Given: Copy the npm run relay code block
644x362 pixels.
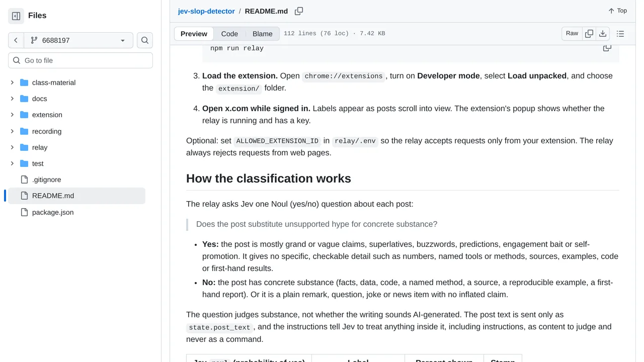Looking at the screenshot, I should pos(607,48).
